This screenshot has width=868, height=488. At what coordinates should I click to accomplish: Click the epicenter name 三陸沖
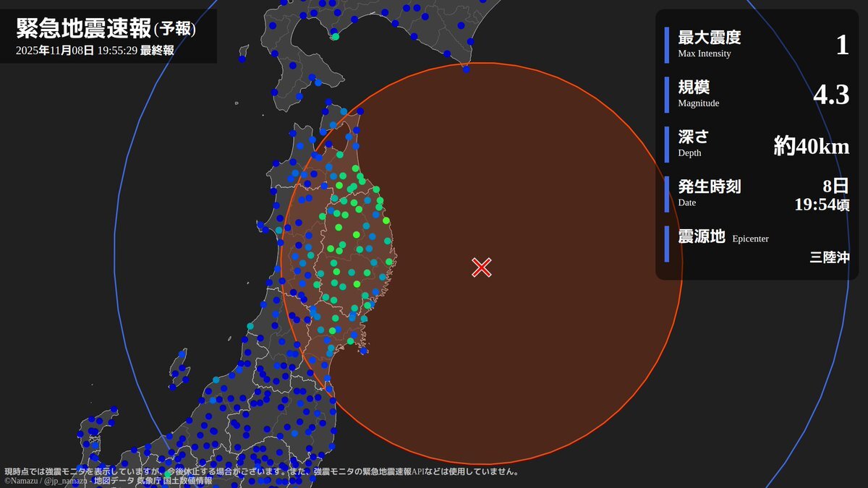[830, 257]
